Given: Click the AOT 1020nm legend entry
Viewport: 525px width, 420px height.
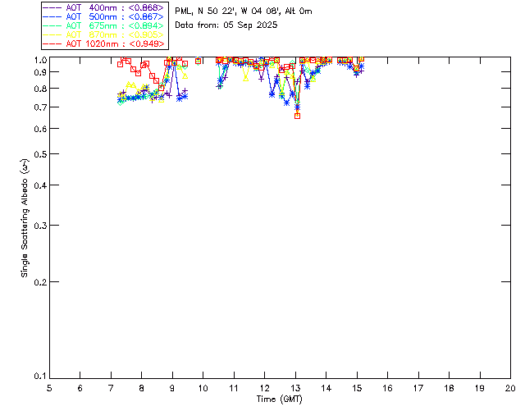Looking at the screenshot, I should (x=103, y=43).
